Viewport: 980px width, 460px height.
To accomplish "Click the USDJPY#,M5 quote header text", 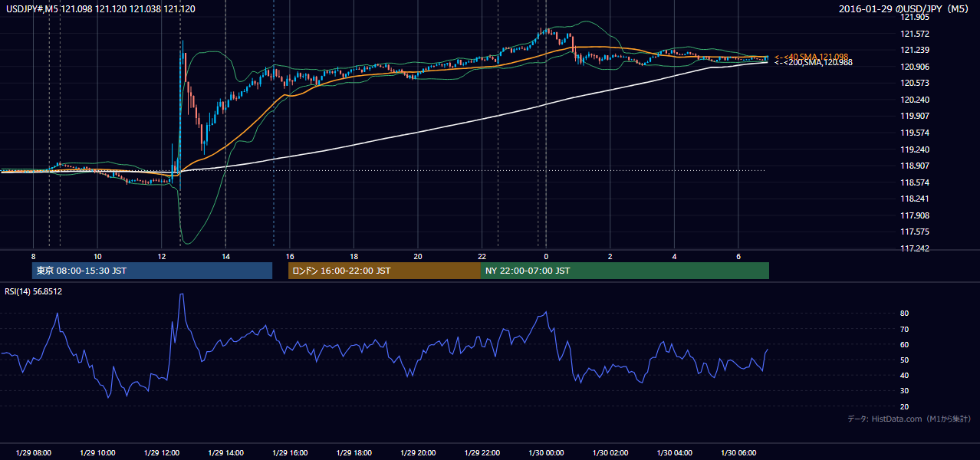I will point(100,8).
